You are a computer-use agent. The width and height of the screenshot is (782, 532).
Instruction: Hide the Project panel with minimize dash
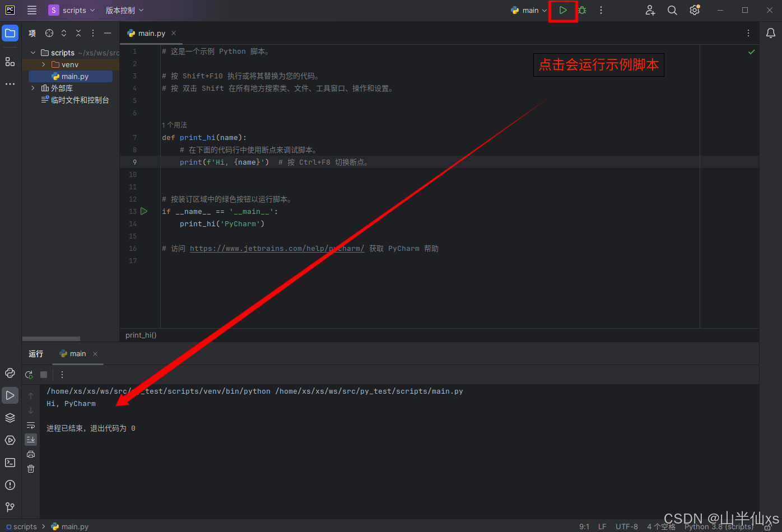pyautogui.click(x=108, y=33)
